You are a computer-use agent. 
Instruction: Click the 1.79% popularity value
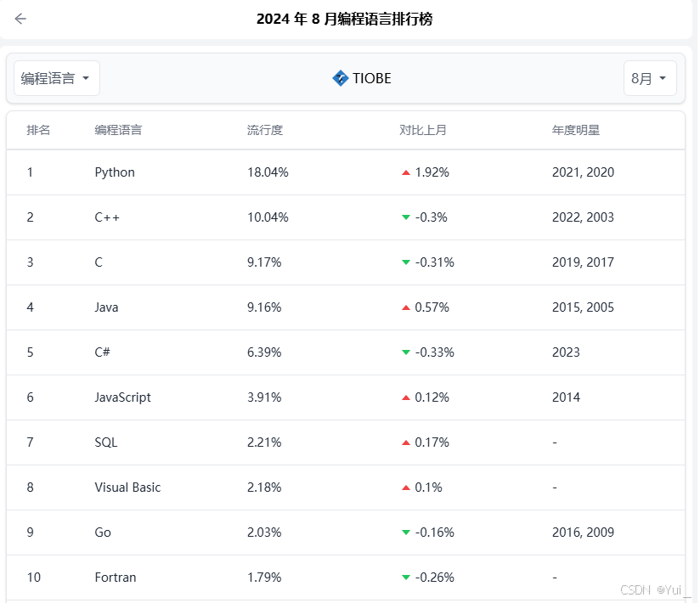click(264, 578)
